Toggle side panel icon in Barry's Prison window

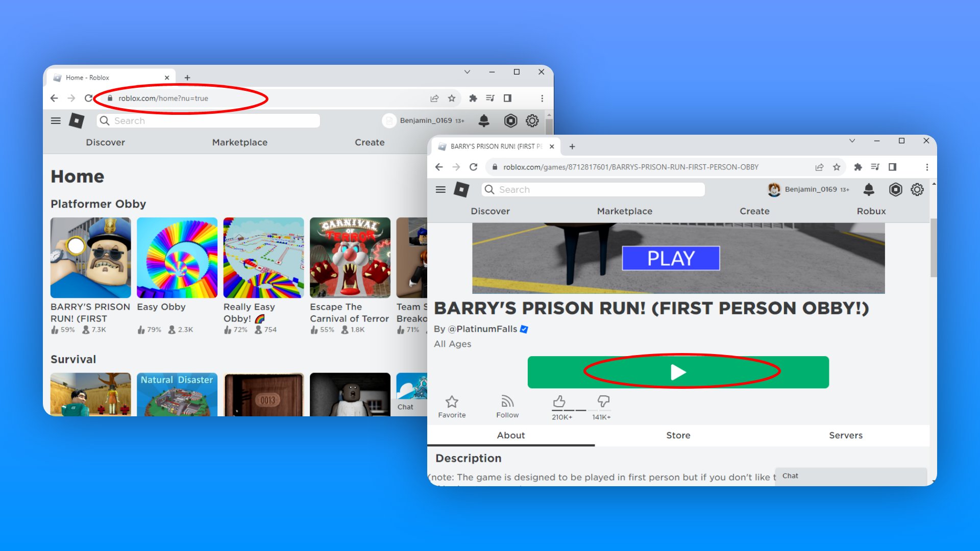coord(892,167)
